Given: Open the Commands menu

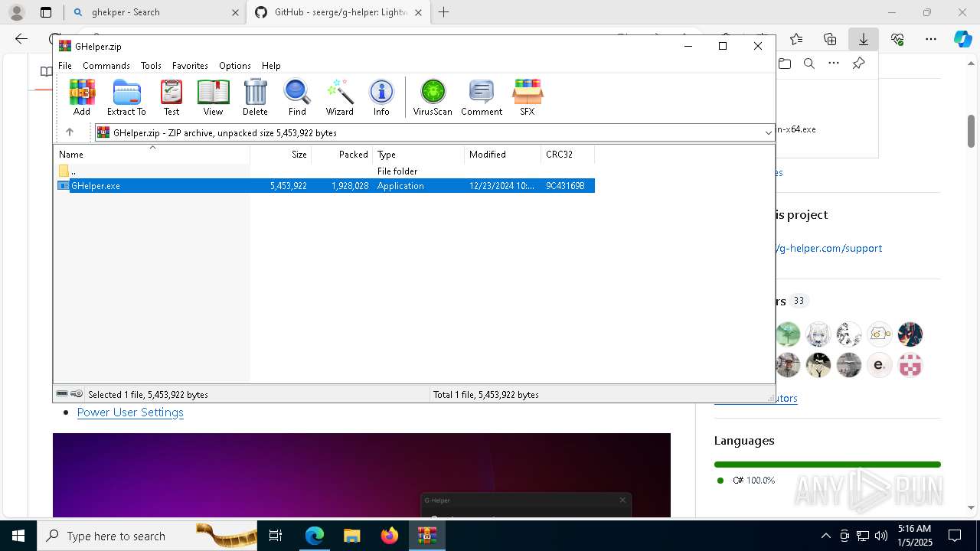Looking at the screenshot, I should 106,66.
